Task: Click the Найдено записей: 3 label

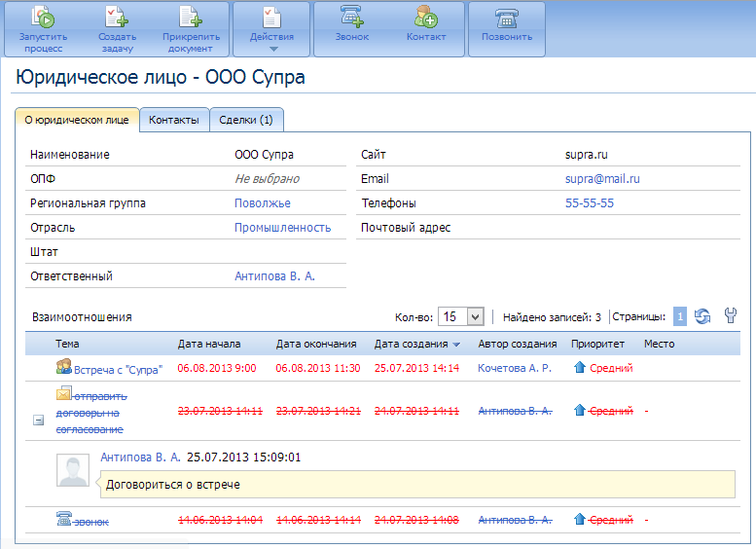Action: [552, 317]
